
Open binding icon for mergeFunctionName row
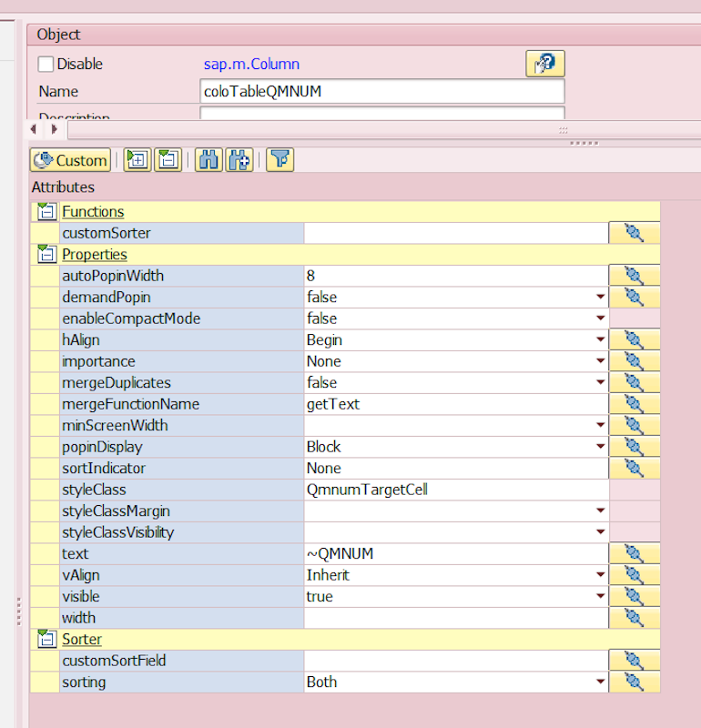[x=635, y=403]
